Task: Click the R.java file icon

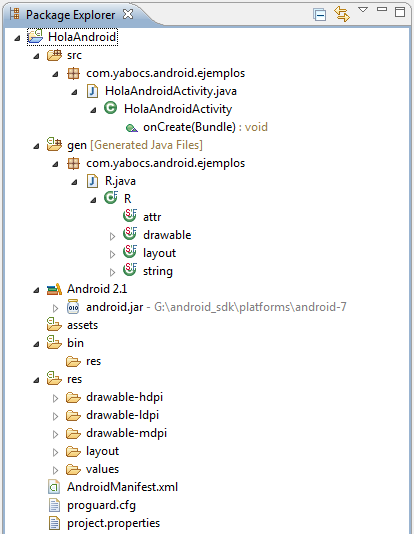Action: point(92,181)
